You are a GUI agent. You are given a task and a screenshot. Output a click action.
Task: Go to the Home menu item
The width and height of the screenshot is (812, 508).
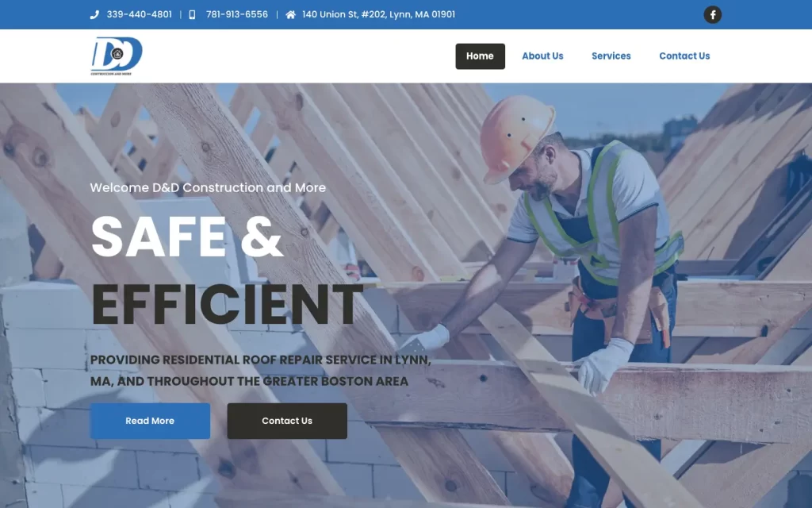[480, 56]
